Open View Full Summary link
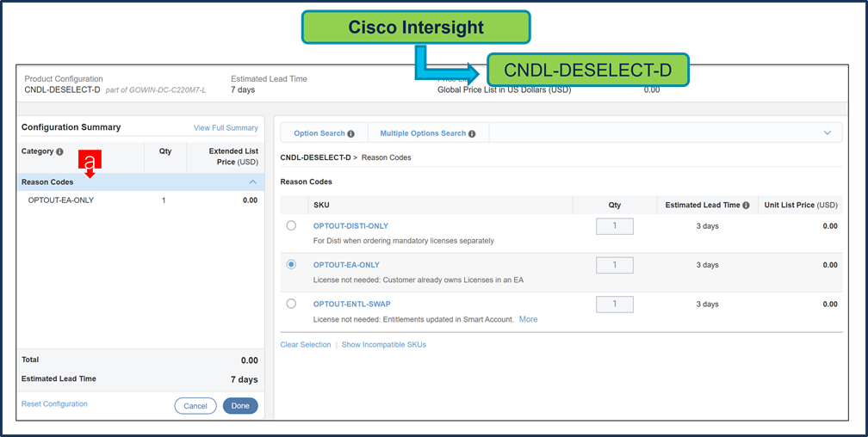This screenshot has height=437, width=868. click(x=226, y=128)
